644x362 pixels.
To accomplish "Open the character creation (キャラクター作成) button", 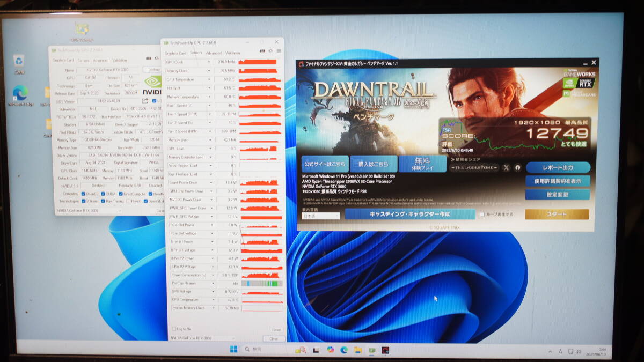I will click(410, 214).
